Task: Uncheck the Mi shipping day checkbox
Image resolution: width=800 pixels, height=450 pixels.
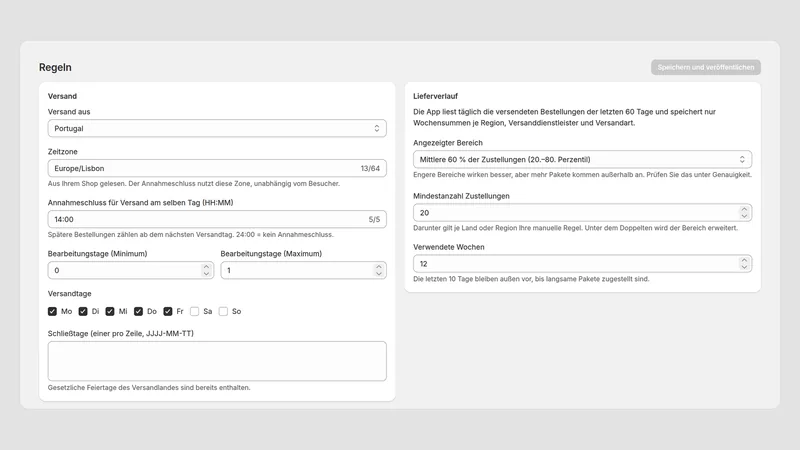Action: coord(110,311)
